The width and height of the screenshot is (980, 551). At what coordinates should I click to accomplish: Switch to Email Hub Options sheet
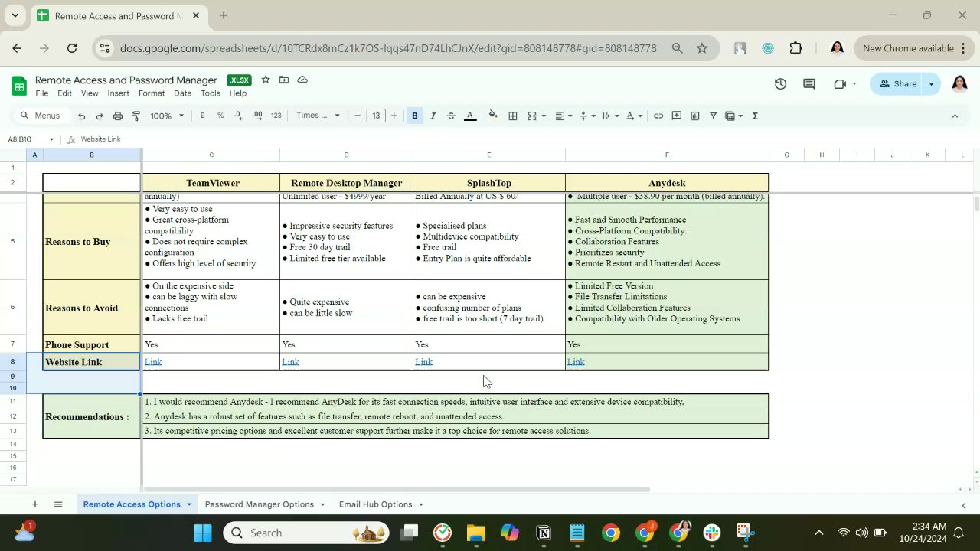point(375,504)
